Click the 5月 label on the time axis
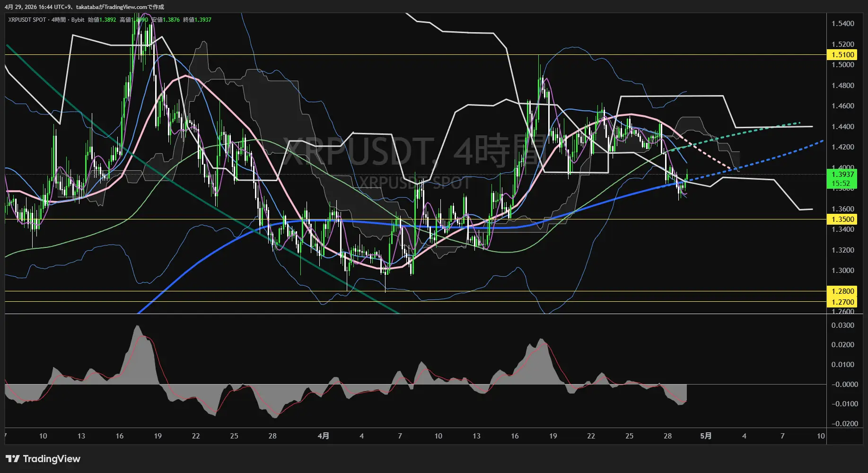Viewport: 868px width, 473px height. pyautogui.click(x=705, y=436)
